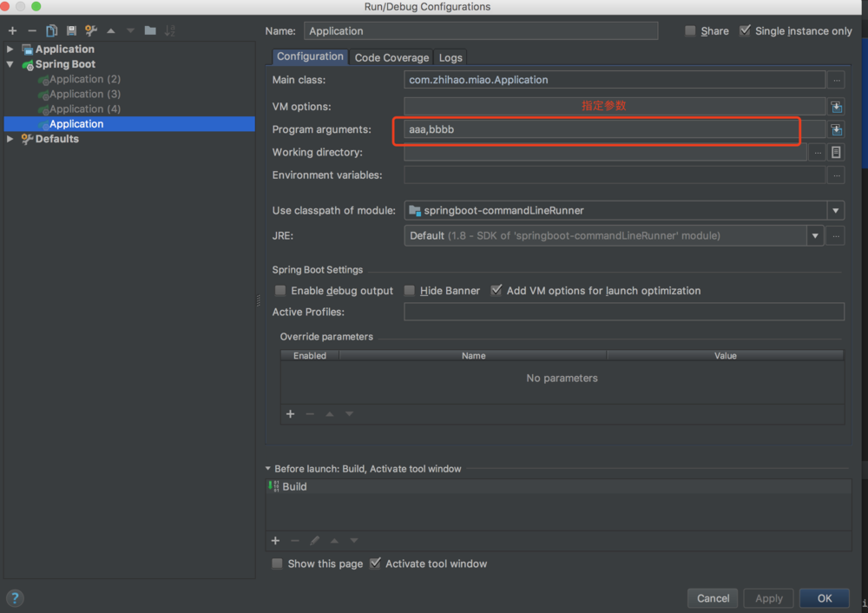Expand the Defaults tree node
This screenshot has height=613, width=868.
tap(10, 138)
